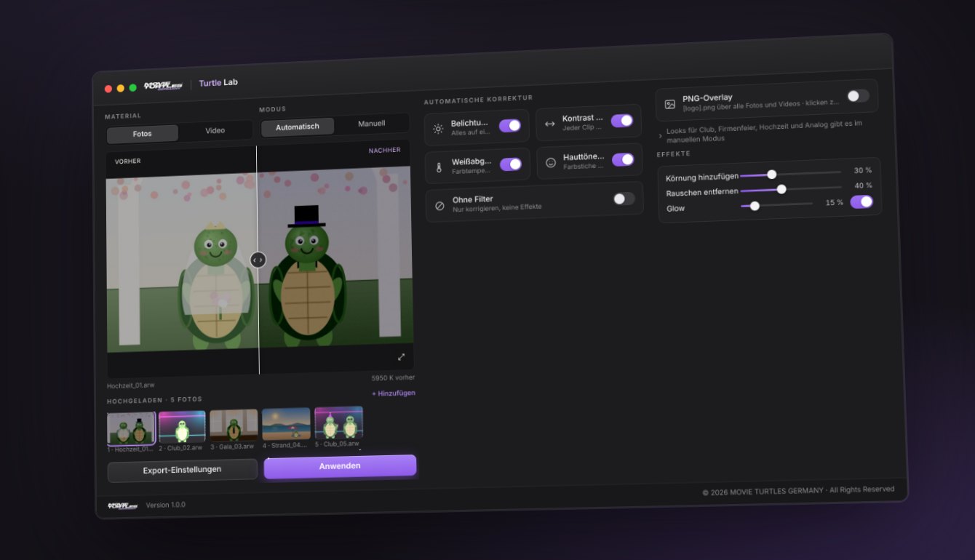Click the before/after comparison divider handle
The image size is (975, 560).
pos(258,260)
